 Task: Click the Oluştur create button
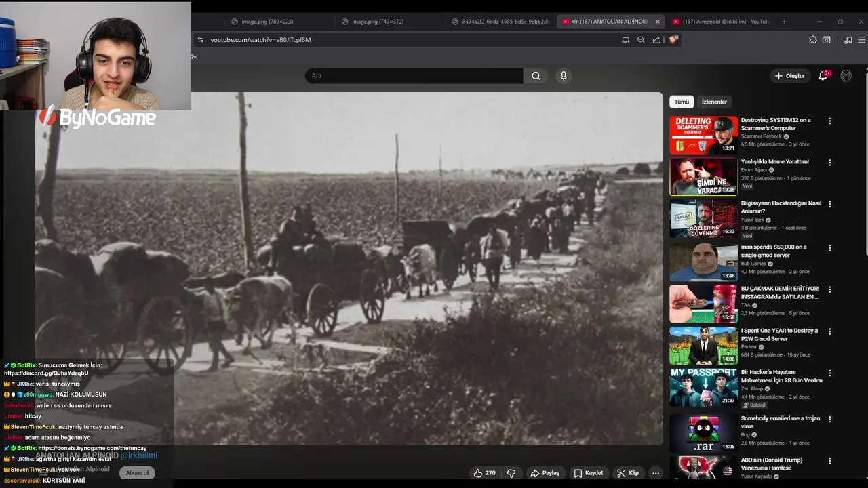point(790,76)
